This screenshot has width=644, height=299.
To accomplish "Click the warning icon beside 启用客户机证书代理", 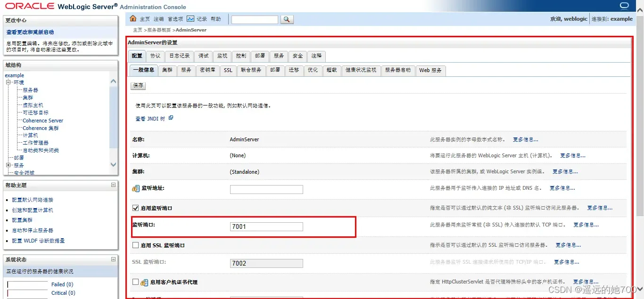I will click(x=144, y=283).
